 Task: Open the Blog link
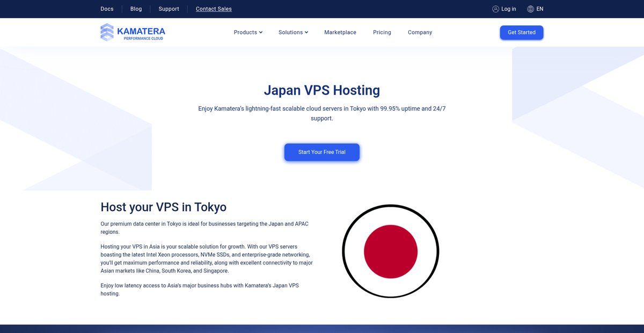136,9
